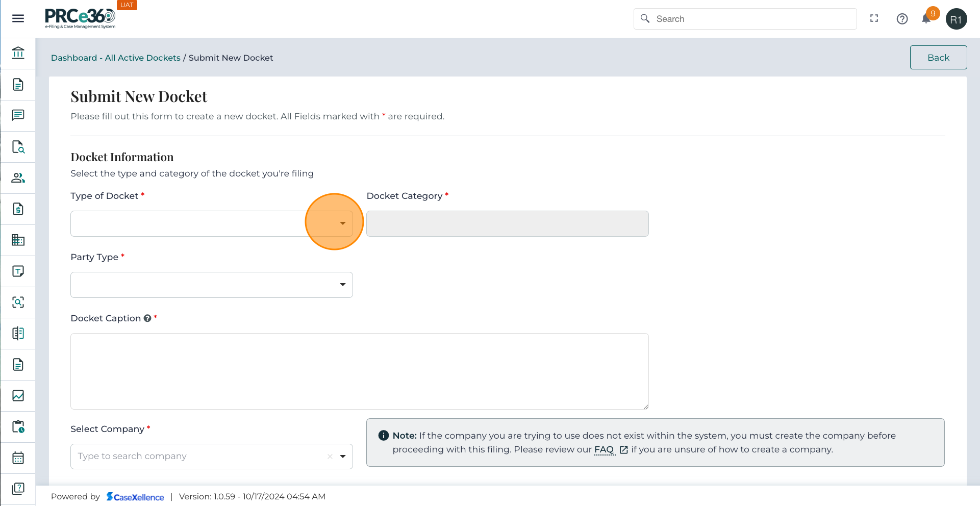Open the building company sidebar icon

point(18,240)
